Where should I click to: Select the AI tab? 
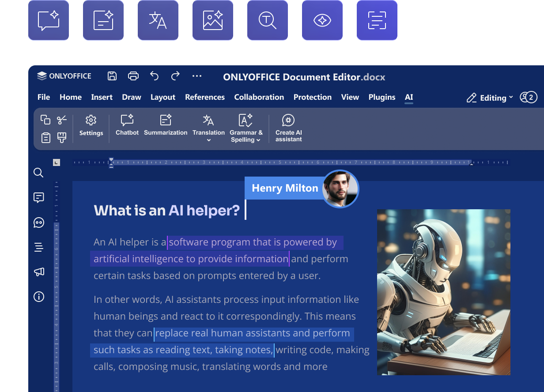[409, 97]
